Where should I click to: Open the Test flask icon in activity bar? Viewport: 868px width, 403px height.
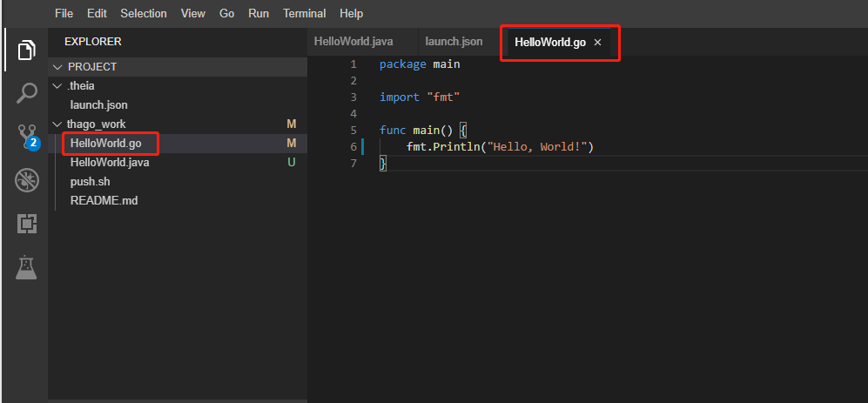(27, 267)
